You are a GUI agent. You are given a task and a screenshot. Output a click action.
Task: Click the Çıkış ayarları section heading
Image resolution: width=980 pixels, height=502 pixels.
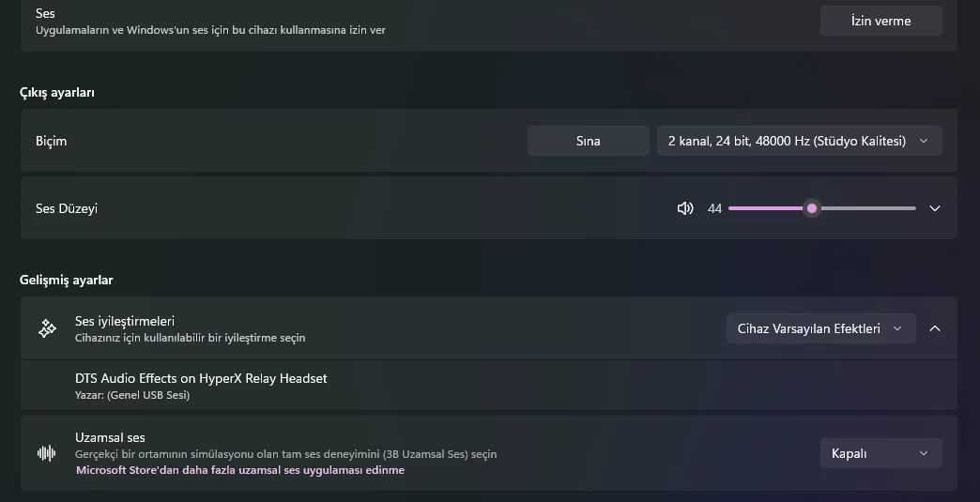tap(57, 92)
